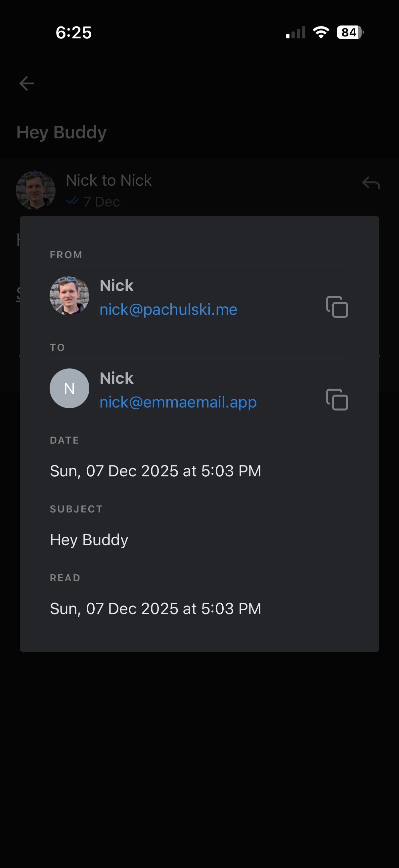Collapse details via "Nick to Nick" header
The width and height of the screenshot is (399, 868).
coord(109,180)
